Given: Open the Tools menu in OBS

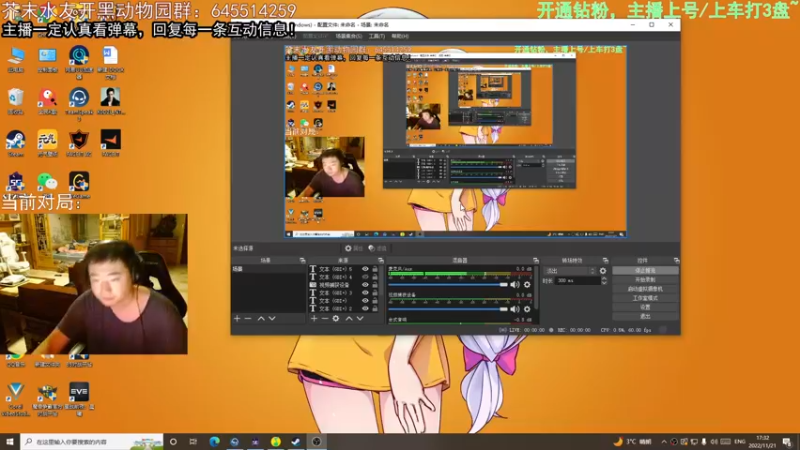Looking at the screenshot, I should click(x=377, y=36).
